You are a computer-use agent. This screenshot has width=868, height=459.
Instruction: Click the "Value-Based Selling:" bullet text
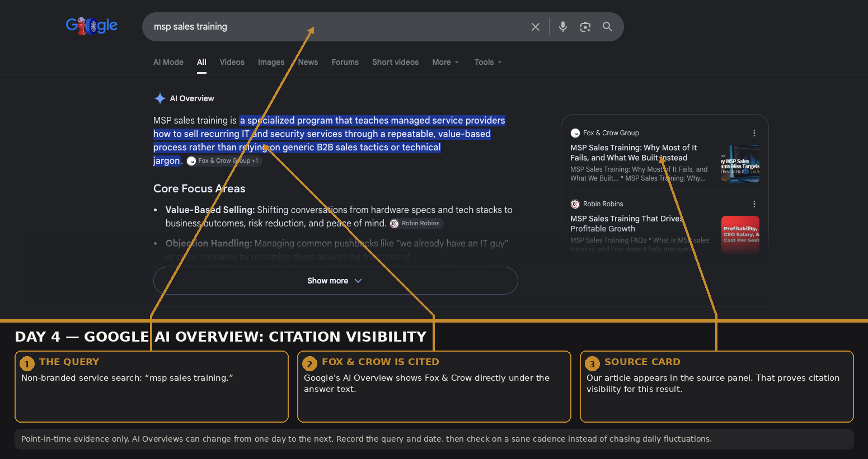click(210, 210)
